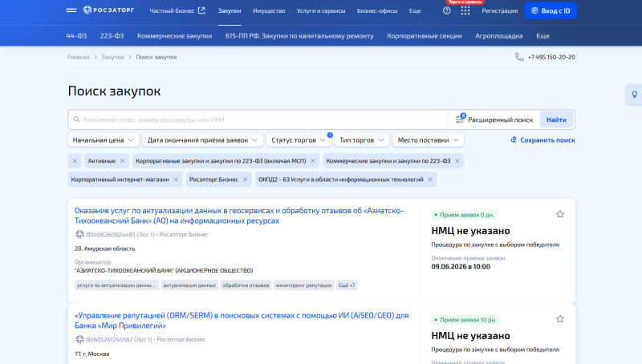Click the обработка отзывов tag
Screen dimensions: 642x364
246,285
